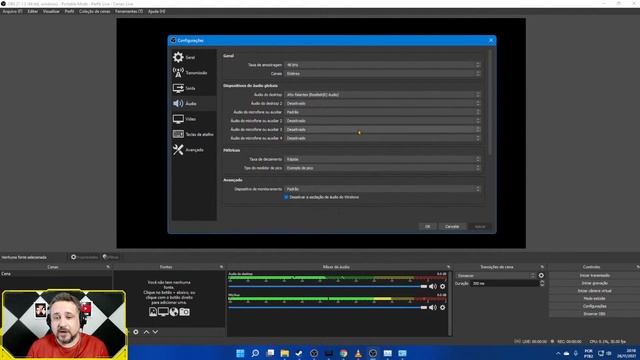Mute the Mic/Aux channel

(x=433, y=307)
